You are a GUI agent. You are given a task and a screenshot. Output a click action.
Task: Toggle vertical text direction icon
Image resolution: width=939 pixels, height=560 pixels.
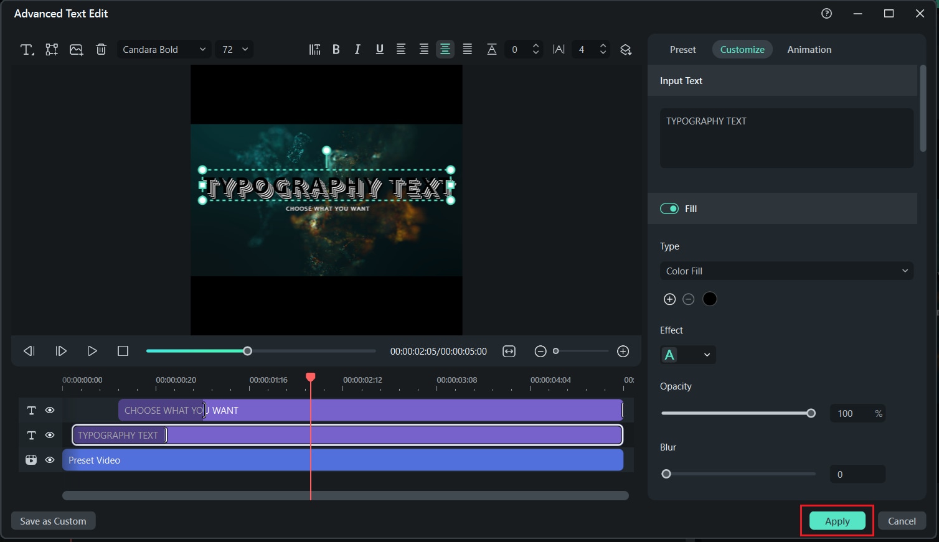click(x=314, y=50)
